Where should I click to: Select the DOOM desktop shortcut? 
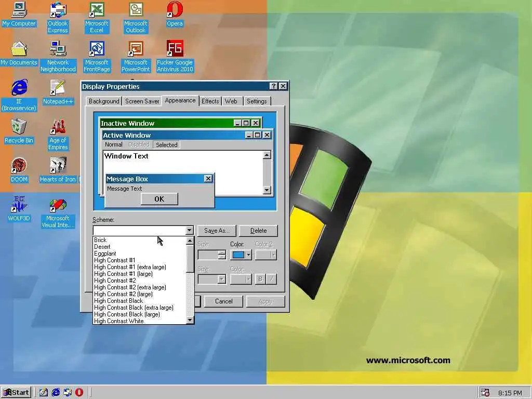(x=19, y=170)
